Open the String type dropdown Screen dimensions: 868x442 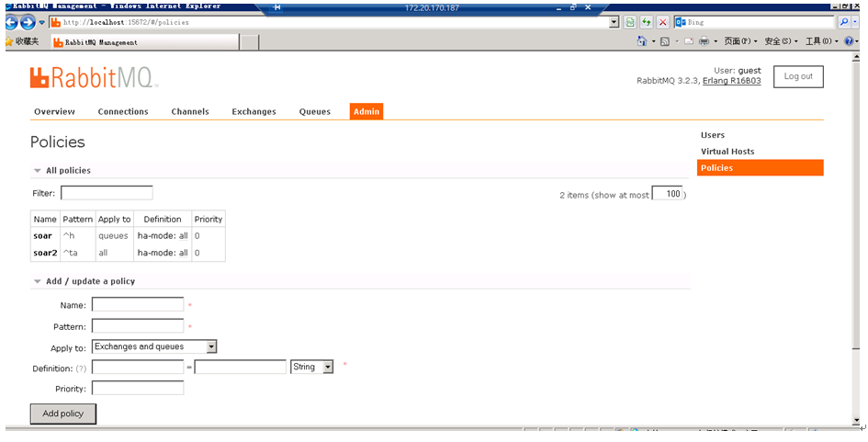[311, 367]
